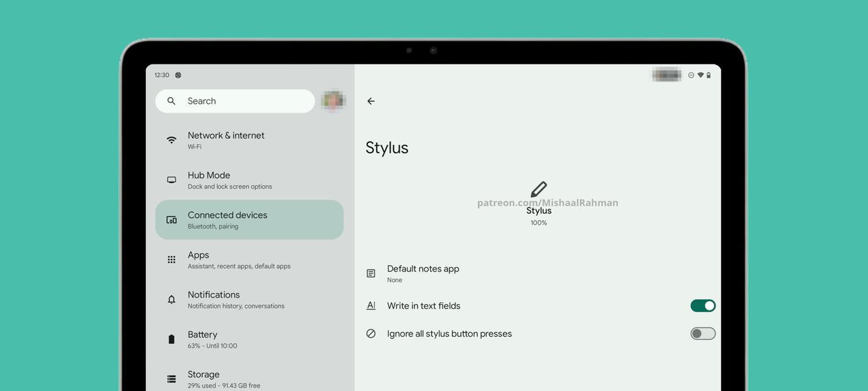This screenshot has height=391, width=868.
Task: Click the stylus pen icon
Action: (539, 189)
